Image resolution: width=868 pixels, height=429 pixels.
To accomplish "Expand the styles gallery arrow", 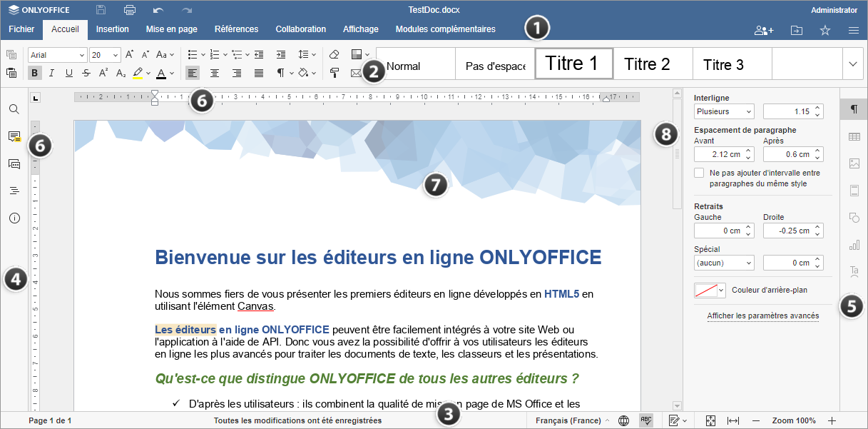I will pos(853,64).
